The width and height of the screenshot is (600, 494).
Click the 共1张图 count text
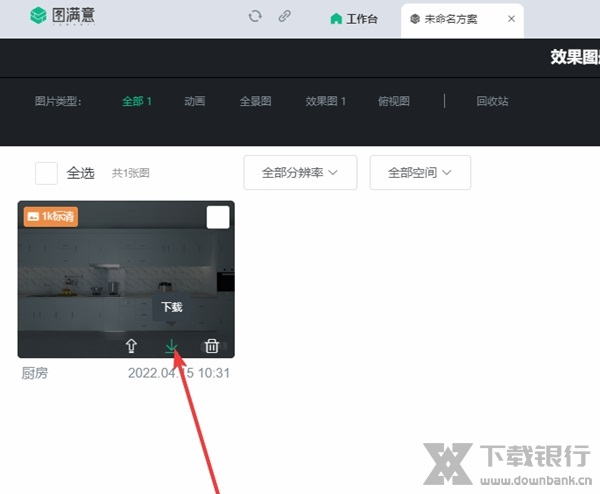[130, 173]
